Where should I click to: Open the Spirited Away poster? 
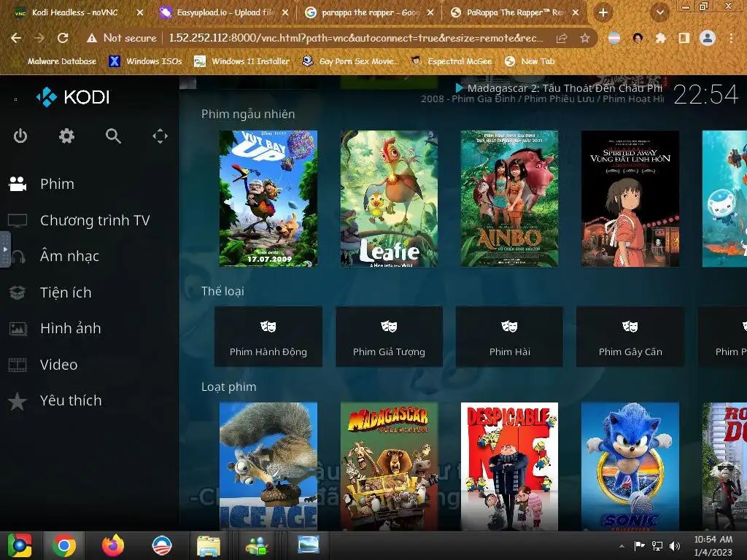(x=630, y=198)
